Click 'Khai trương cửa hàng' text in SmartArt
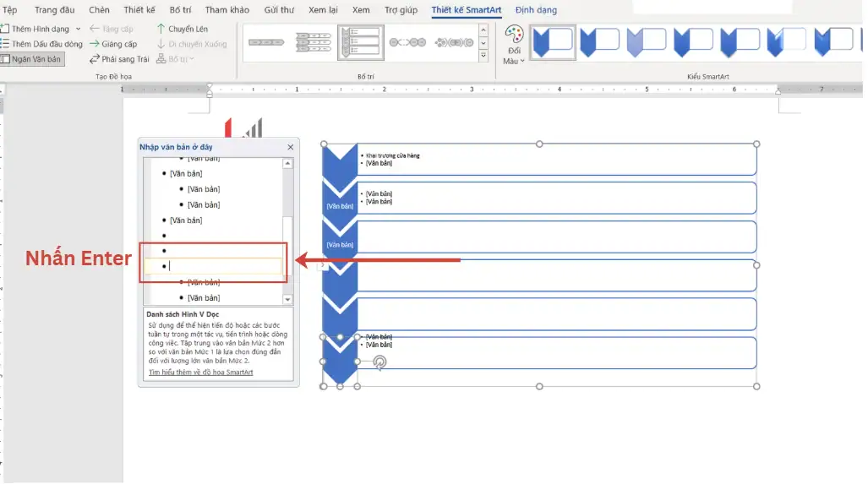 coord(392,156)
